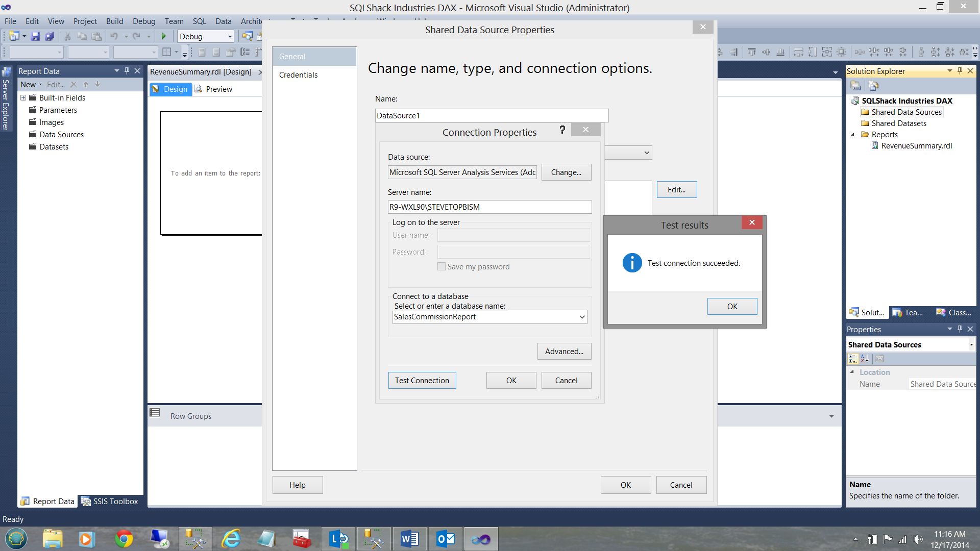
Task: Click OK in the Test results dialog
Action: [x=731, y=306]
